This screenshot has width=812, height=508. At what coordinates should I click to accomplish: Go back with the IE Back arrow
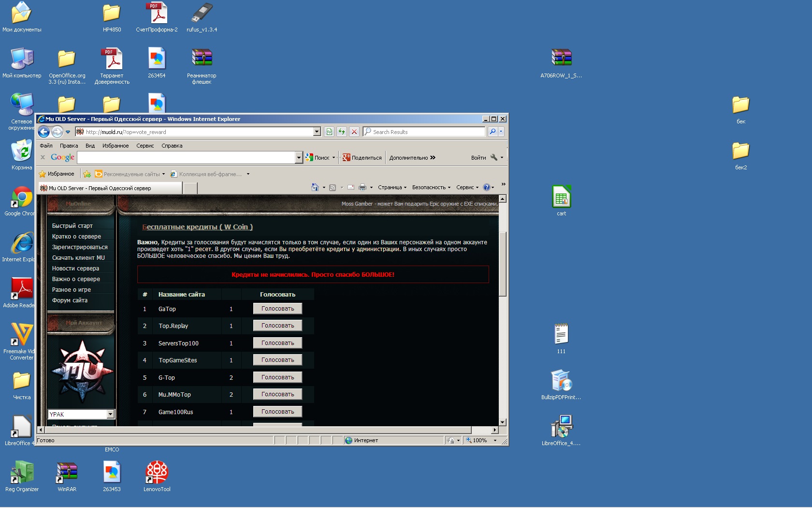(43, 132)
